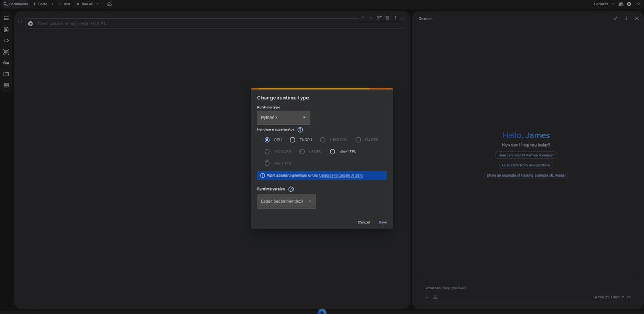Open Gemini panel more options menu
Image resolution: width=644 pixels, height=314 pixels.
(626, 18)
